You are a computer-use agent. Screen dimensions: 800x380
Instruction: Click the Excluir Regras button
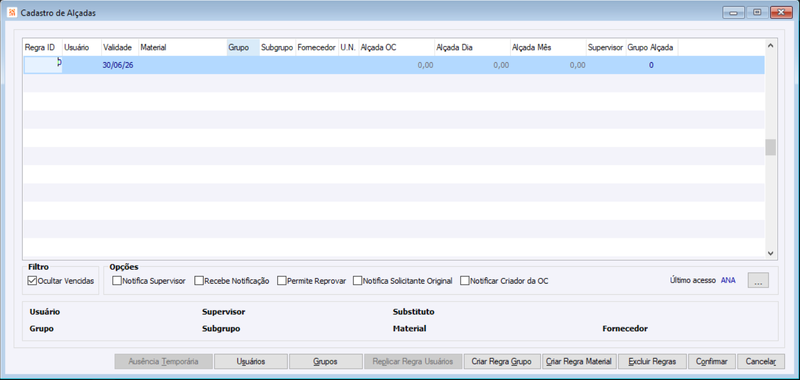(652, 362)
